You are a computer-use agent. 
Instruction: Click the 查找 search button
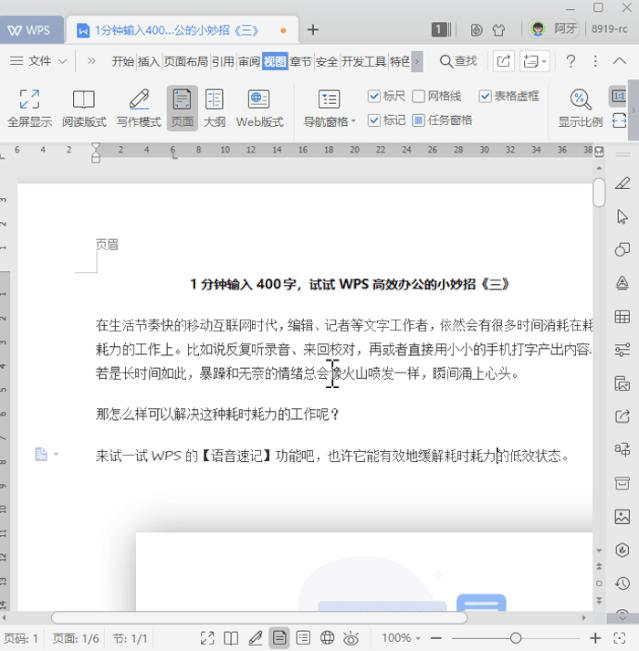pos(458,61)
